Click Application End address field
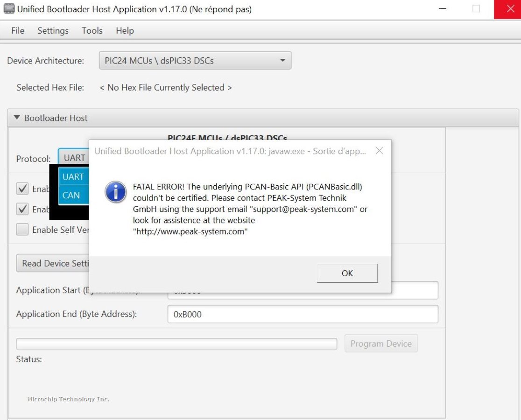Viewport: 521px width, 420px height. [x=303, y=314]
